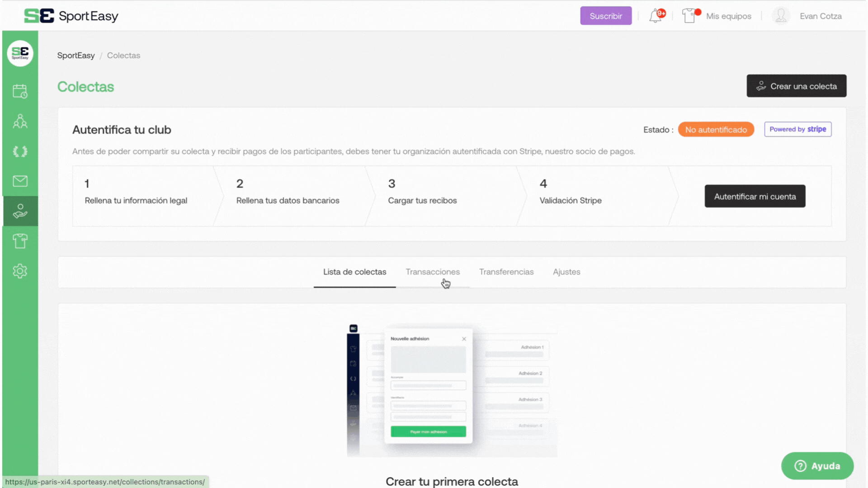
Task: Open the Ajustes tab
Action: 566,272
